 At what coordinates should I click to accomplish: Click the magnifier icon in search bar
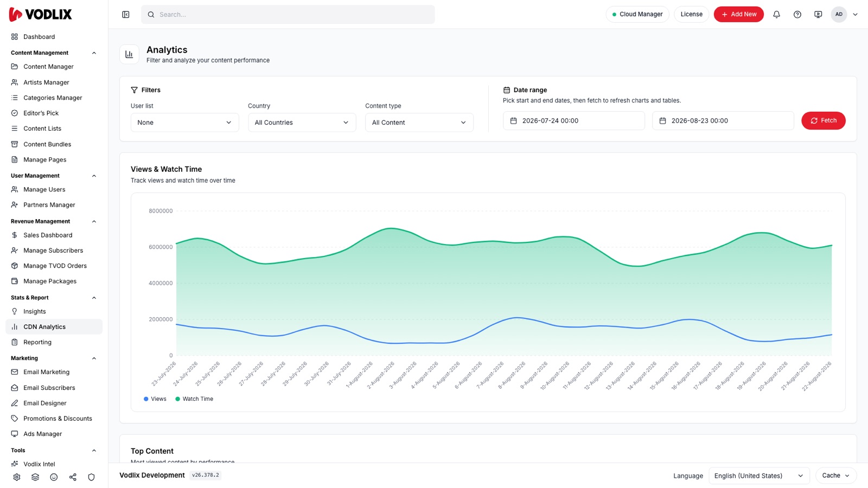click(151, 15)
